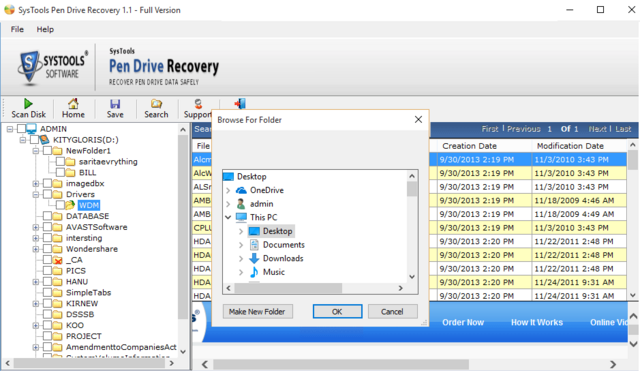The width and height of the screenshot is (640, 371).
Task: Click the PICS folder icon
Action: coord(58,271)
